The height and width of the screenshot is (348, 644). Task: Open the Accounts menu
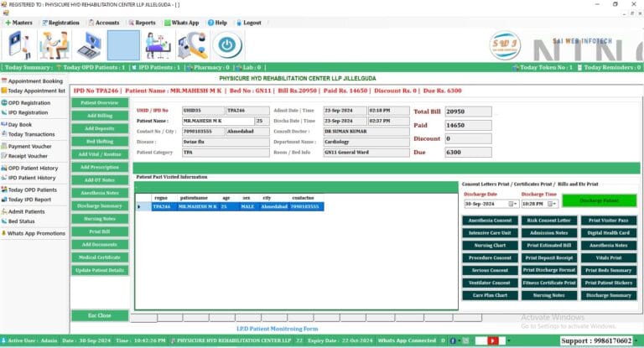tap(104, 23)
